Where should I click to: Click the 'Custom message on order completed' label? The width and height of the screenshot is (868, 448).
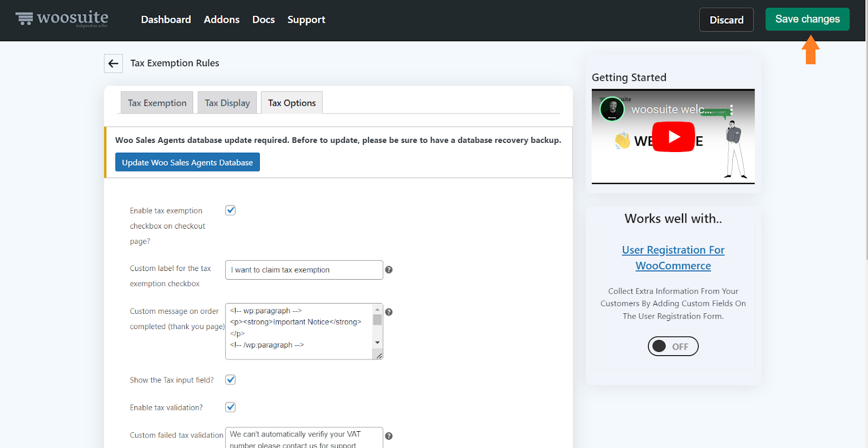(x=177, y=319)
